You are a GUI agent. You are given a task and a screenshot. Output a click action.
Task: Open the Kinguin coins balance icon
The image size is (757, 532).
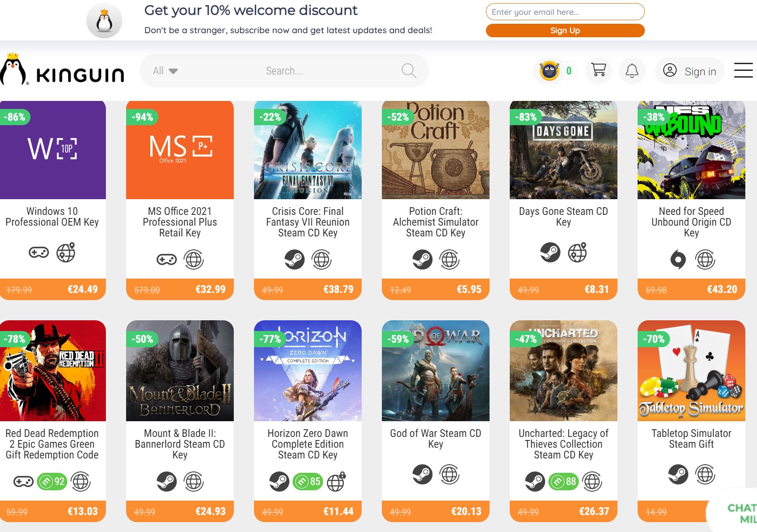tap(549, 70)
